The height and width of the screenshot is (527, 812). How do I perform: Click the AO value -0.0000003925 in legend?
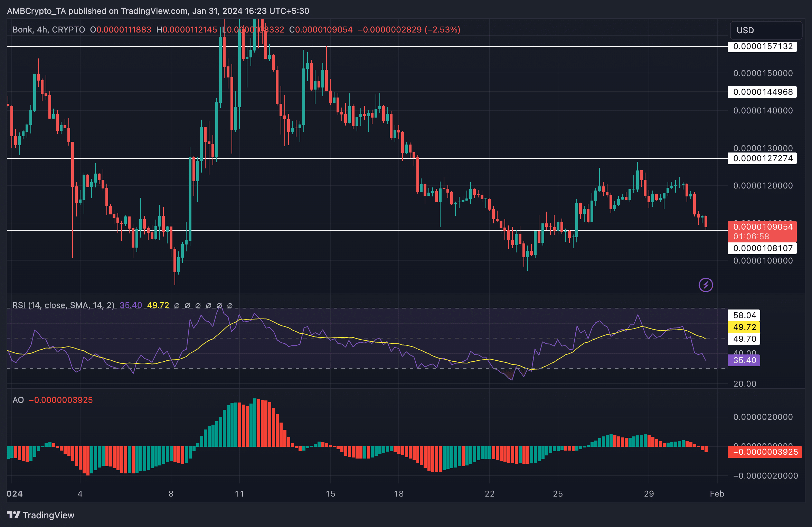pyautogui.click(x=61, y=400)
